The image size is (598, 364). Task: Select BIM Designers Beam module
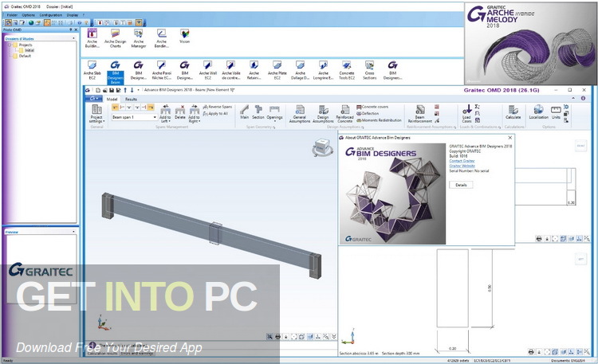coord(115,72)
